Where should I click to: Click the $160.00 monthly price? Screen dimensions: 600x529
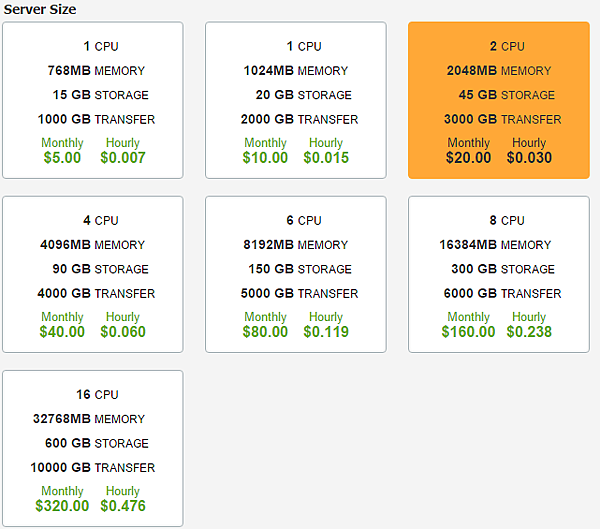click(x=468, y=332)
